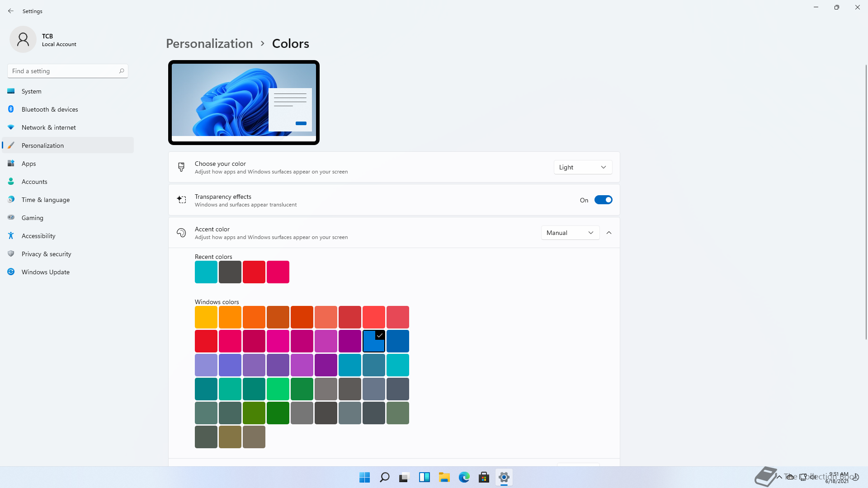Open the Manual accent color dropdown
This screenshot has height=488, width=868.
(x=570, y=233)
